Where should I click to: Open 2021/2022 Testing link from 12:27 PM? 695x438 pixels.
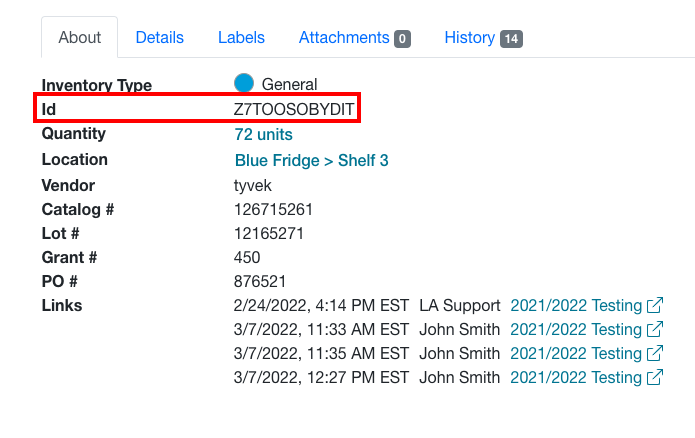coord(575,377)
